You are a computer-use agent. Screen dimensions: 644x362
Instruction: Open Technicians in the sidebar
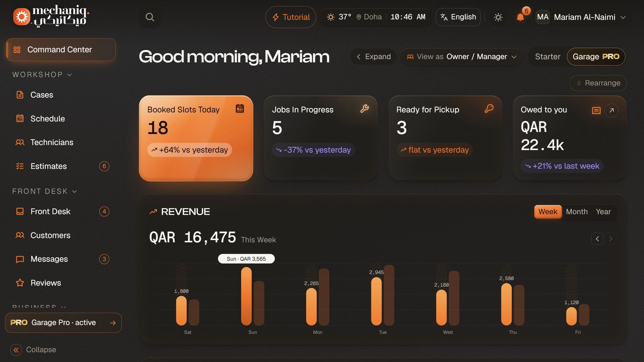(61, 142)
